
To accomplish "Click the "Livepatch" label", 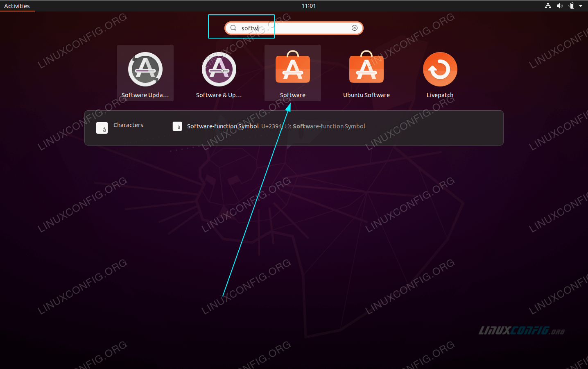I will click(x=440, y=95).
